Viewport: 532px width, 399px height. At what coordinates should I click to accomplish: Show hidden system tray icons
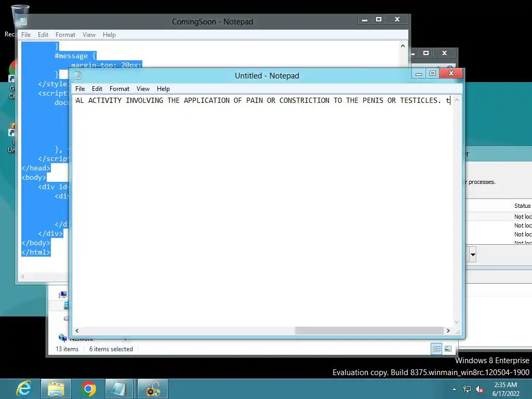(x=454, y=389)
